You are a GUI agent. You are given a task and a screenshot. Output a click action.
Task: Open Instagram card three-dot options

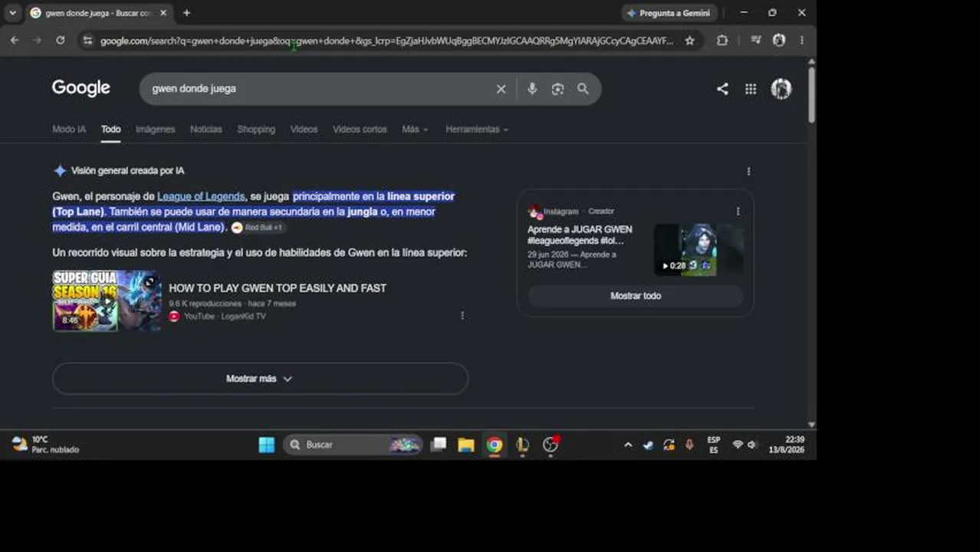738,212
